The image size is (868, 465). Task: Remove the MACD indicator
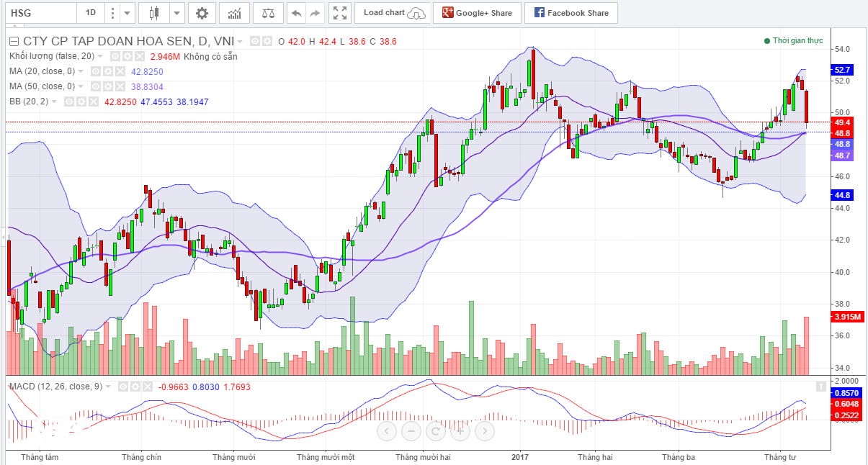147,387
